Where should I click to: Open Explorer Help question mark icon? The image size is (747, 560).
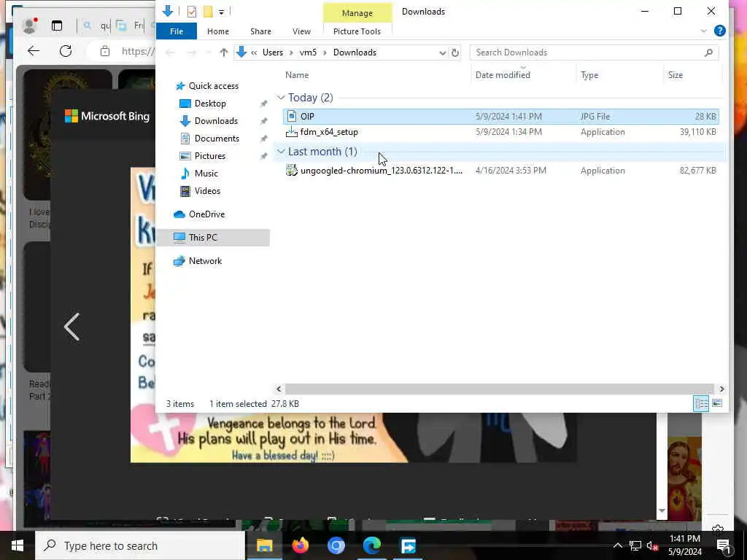click(x=719, y=31)
